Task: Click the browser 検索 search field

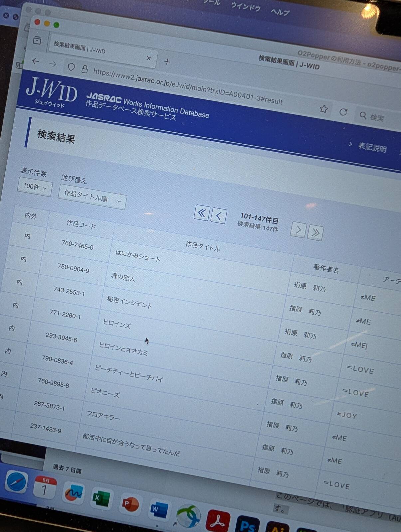Action: [378, 117]
